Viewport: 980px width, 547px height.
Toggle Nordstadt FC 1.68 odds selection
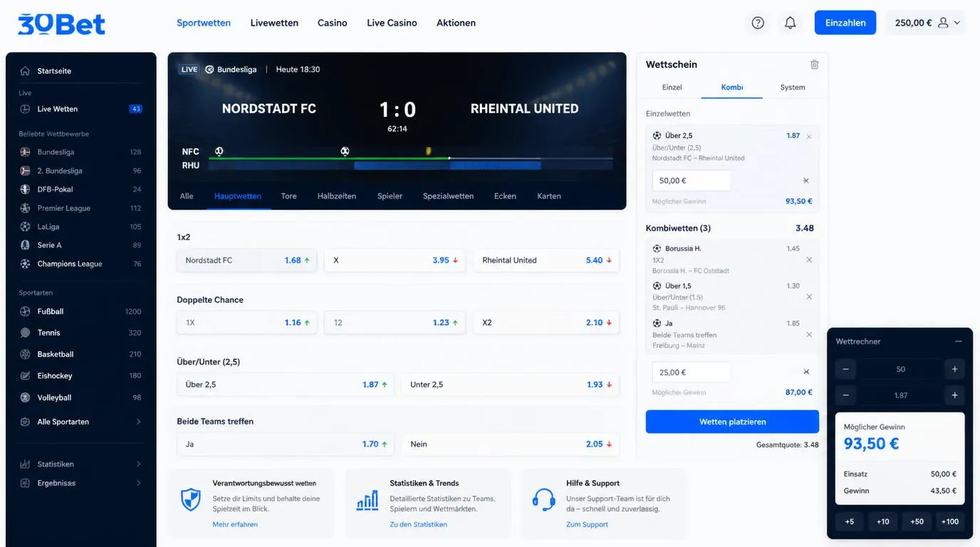pos(246,261)
